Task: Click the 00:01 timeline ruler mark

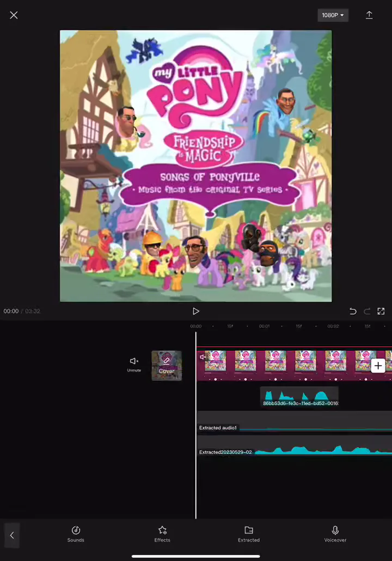Action: [264, 326]
